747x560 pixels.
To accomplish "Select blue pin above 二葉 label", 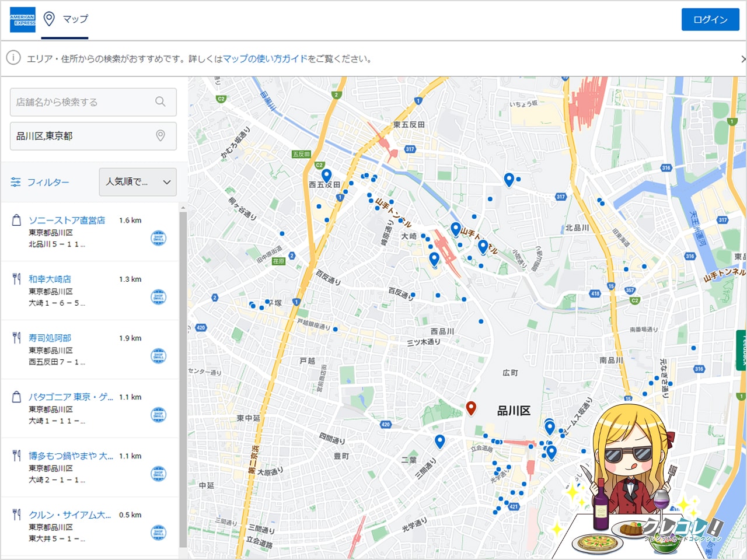I will pos(440,442).
